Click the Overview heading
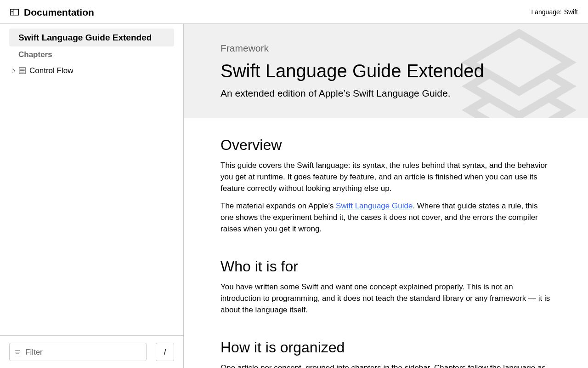 point(251,145)
